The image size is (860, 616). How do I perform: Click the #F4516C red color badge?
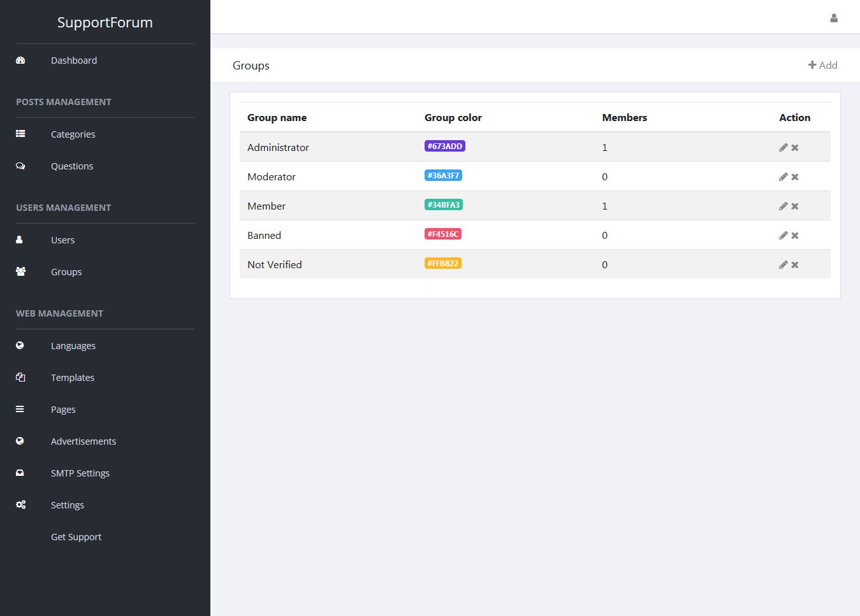pos(442,234)
